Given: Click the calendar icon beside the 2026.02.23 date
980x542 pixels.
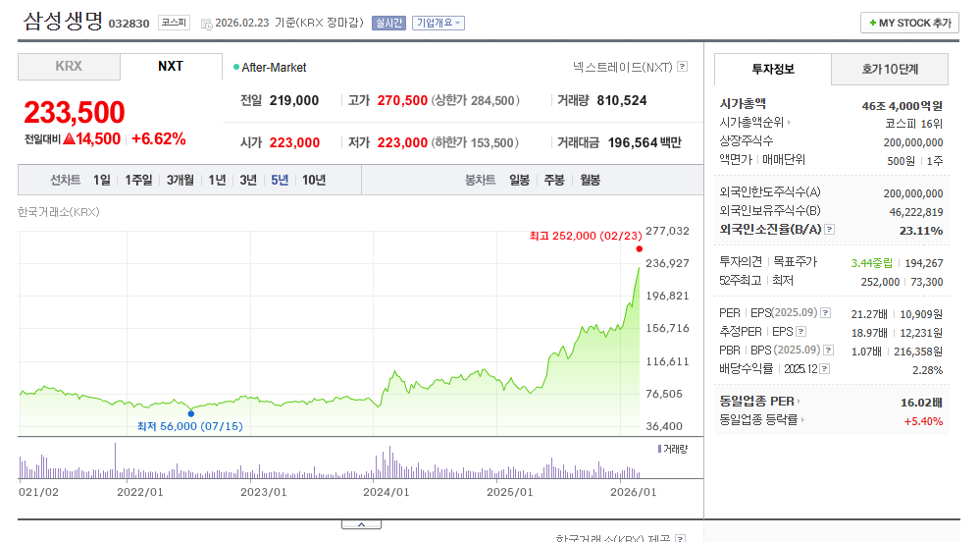Looking at the screenshot, I should pyautogui.click(x=206, y=24).
